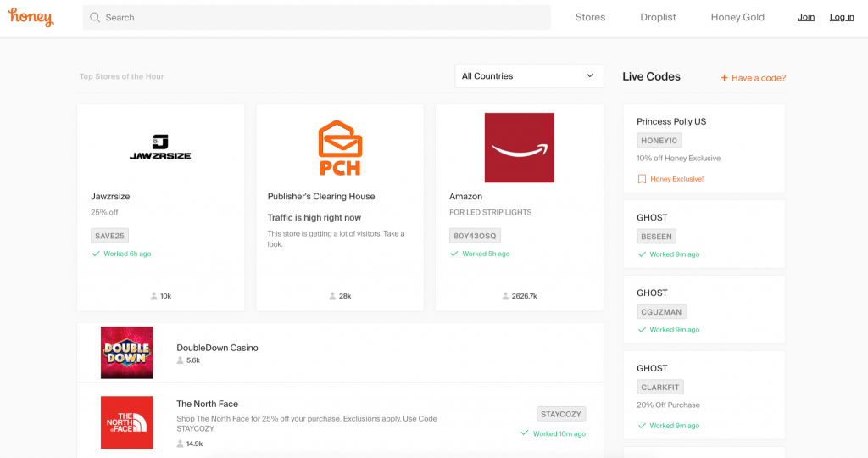Viewport: 868px width, 458px height.
Task: Copy the STAYCOZY North Face code
Action: click(x=561, y=414)
